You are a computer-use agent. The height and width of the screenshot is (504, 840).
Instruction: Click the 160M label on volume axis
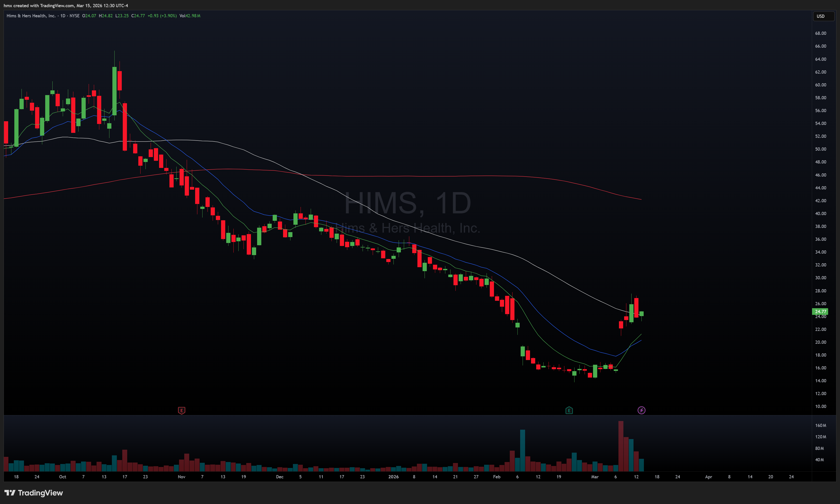tap(820, 425)
